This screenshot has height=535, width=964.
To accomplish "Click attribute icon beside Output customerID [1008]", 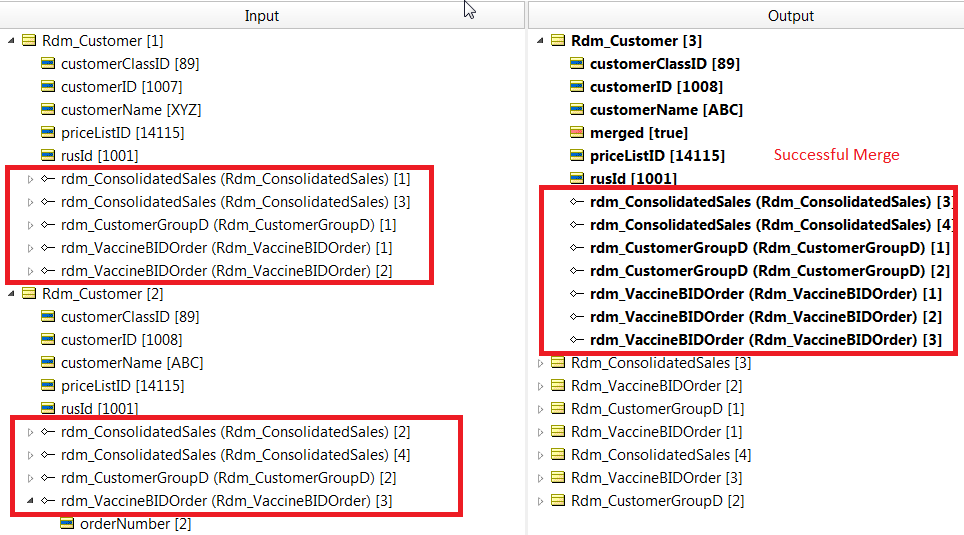I will click(577, 86).
